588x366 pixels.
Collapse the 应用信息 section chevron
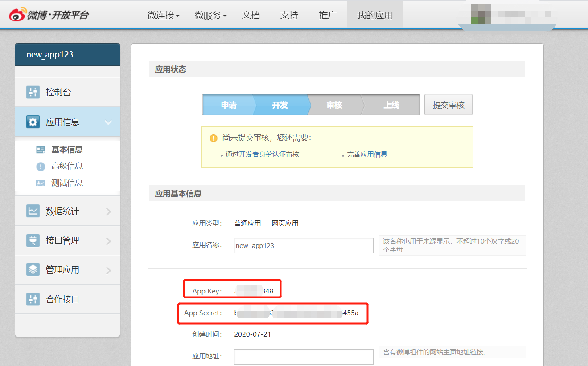click(x=108, y=122)
